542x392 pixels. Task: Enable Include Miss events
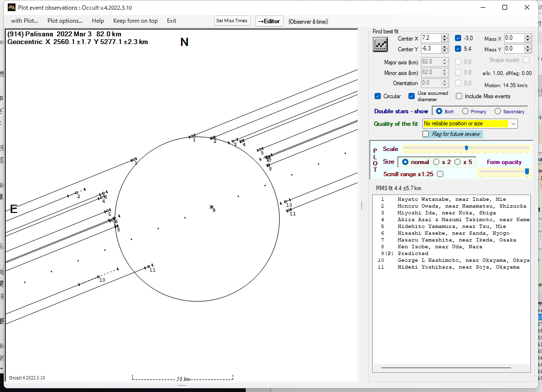pos(459,96)
